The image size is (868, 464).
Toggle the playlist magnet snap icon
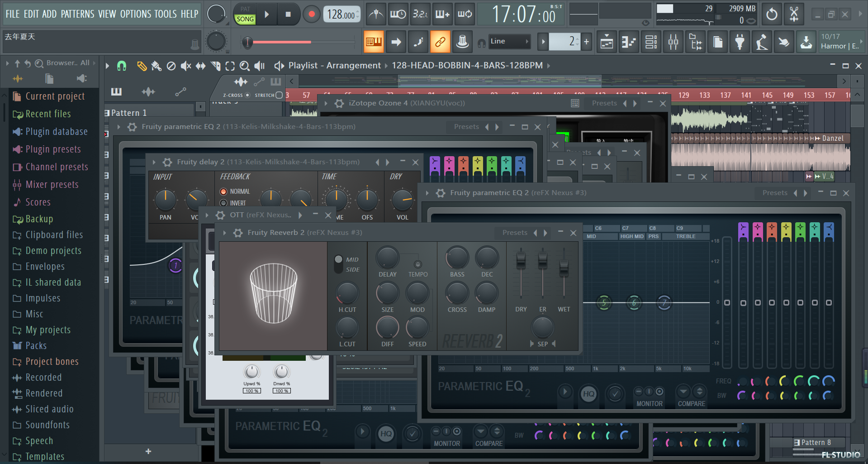click(x=122, y=66)
